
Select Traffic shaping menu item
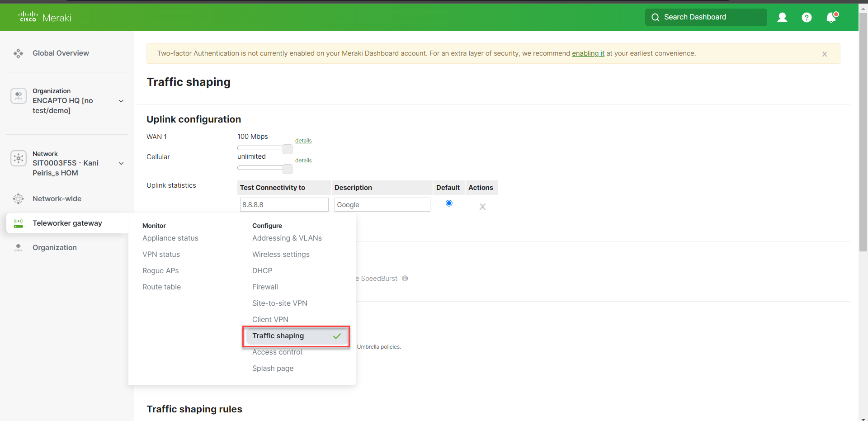pyautogui.click(x=296, y=336)
